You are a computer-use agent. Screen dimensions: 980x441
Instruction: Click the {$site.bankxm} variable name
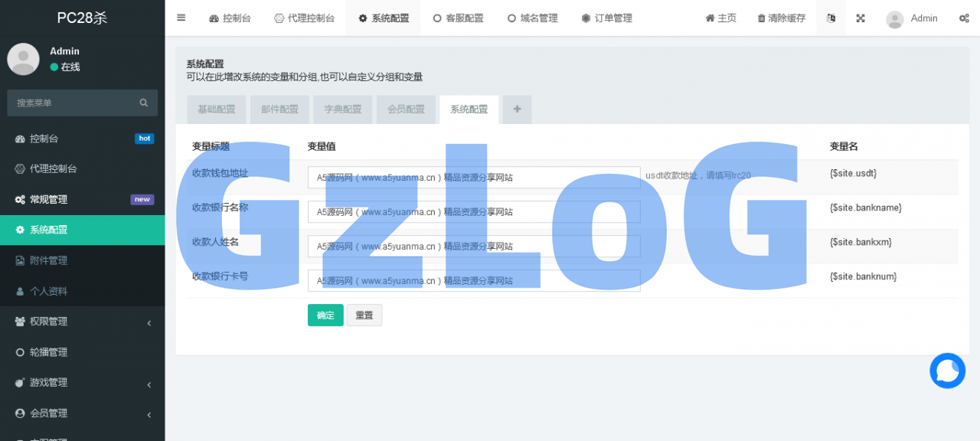[861, 242]
